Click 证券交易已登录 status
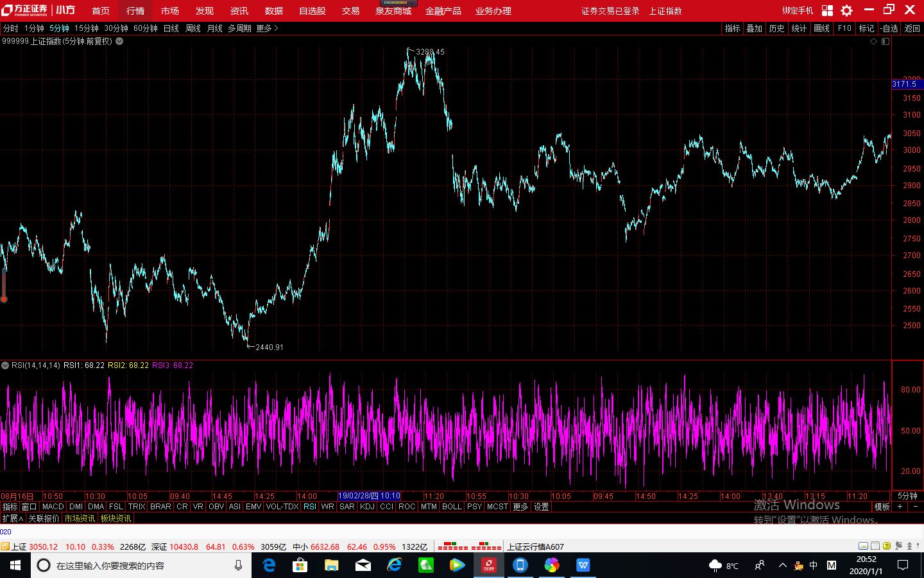924x578 pixels. tap(610, 11)
